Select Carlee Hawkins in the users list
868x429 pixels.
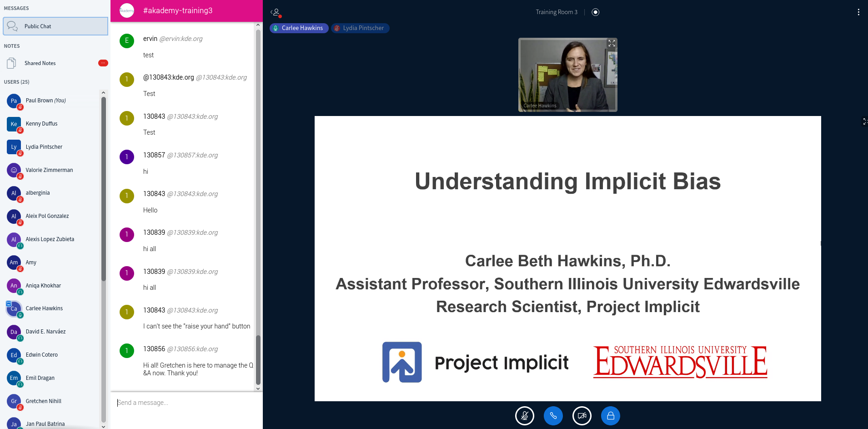tap(51, 308)
